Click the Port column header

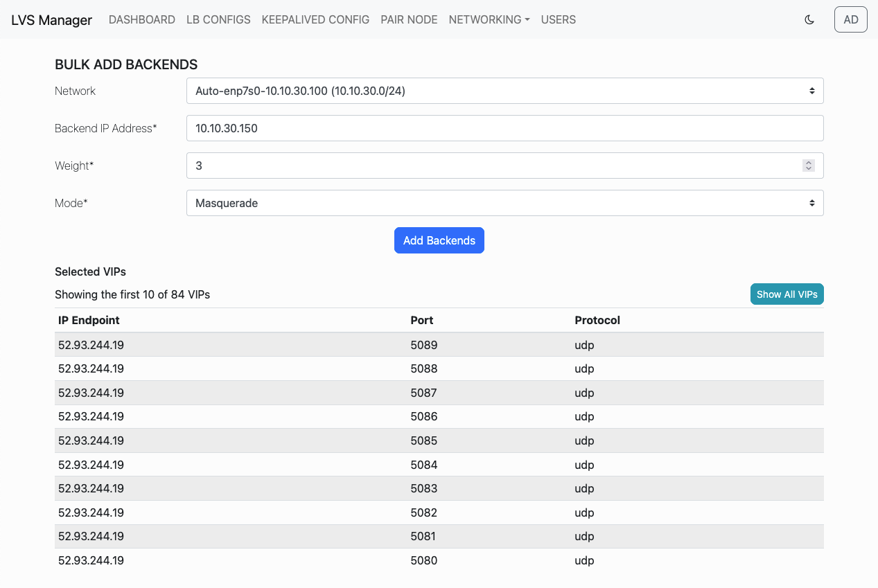pos(422,320)
